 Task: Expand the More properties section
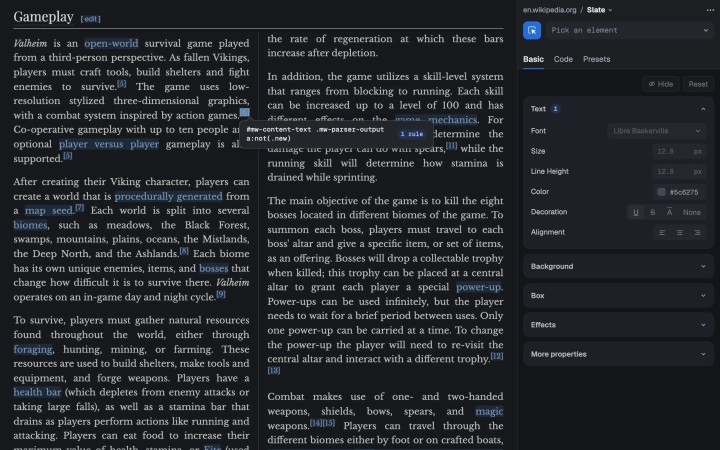618,354
